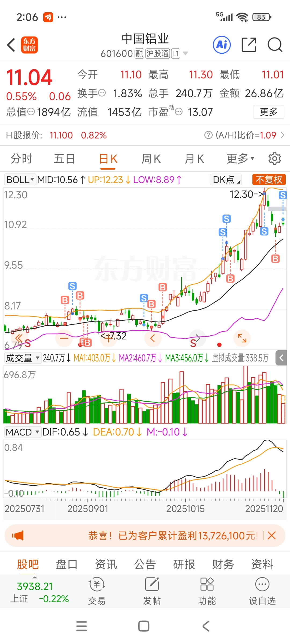Tap 虚拟成交量:338.5万 label
Viewport: 290px width, 644px height.
tap(240, 358)
